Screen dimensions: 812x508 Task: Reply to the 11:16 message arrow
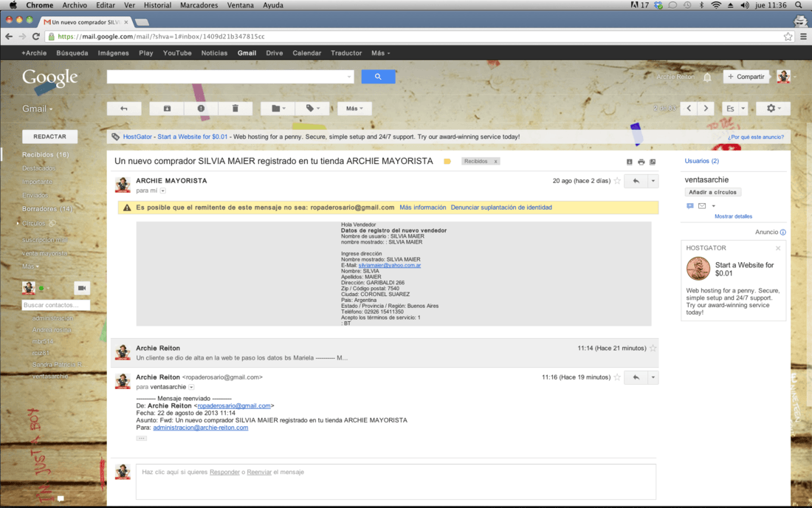coord(636,377)
